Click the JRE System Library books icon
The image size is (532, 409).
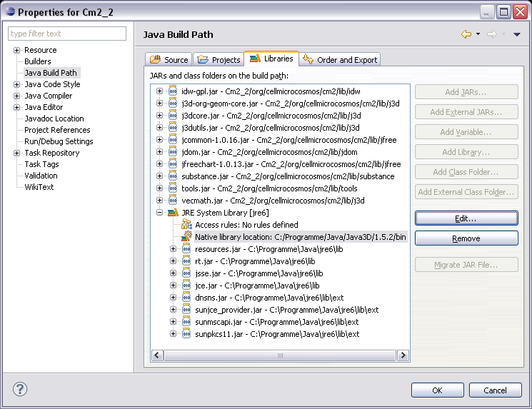[x=173, y=213]
